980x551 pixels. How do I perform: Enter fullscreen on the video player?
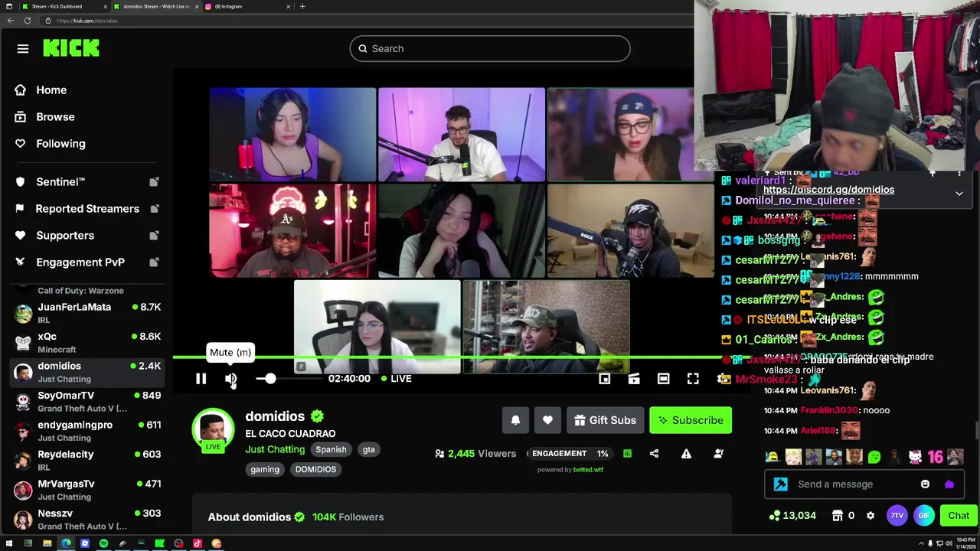(x=693, y=378)
